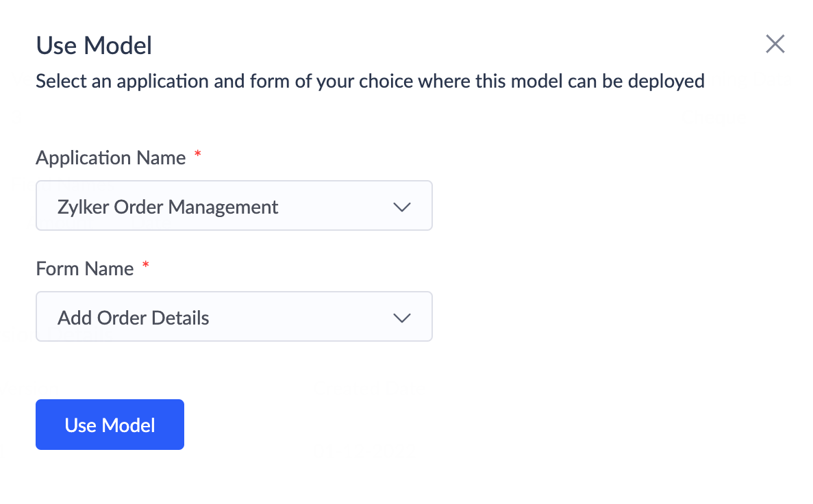Viewport: 813px width, 504px height.
Task: Deploy the model with the Use Model button
Action: pyautogui.click(x=110, y=425)
